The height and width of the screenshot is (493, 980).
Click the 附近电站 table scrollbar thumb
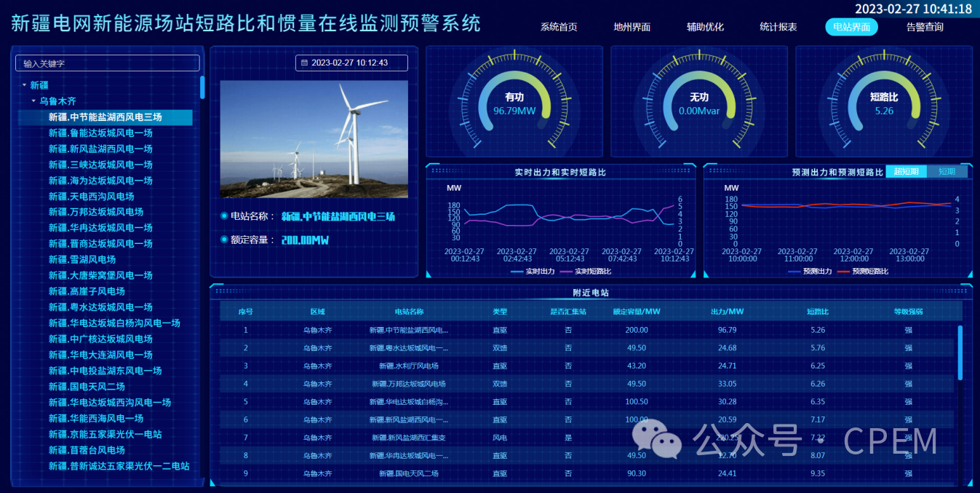[x=960, y=352]
